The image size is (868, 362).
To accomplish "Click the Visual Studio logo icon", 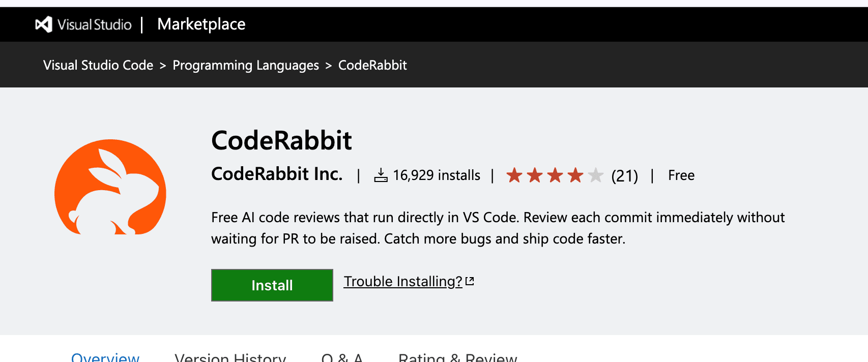I will click(44, 24).
